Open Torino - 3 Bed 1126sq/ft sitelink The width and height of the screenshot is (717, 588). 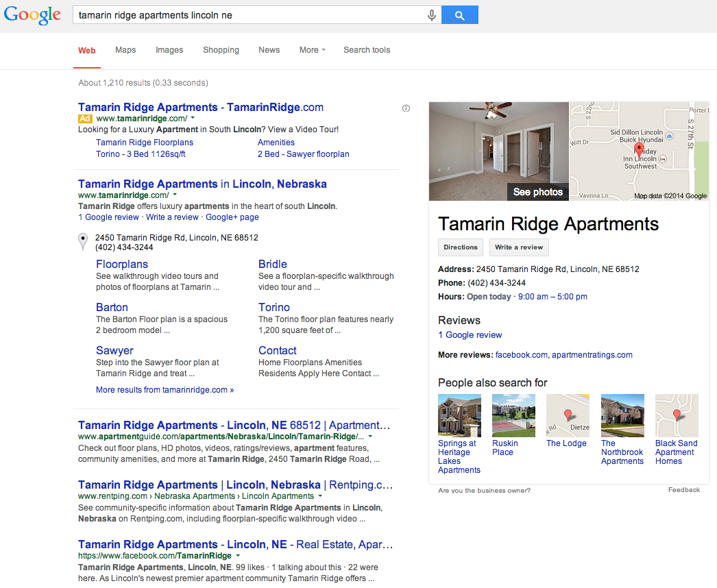141,154
